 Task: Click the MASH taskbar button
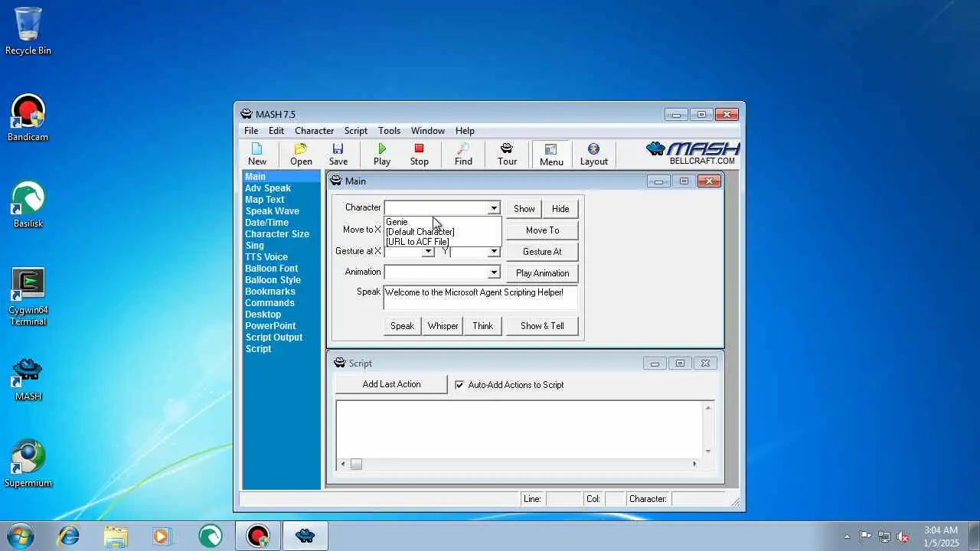(305, 536)
